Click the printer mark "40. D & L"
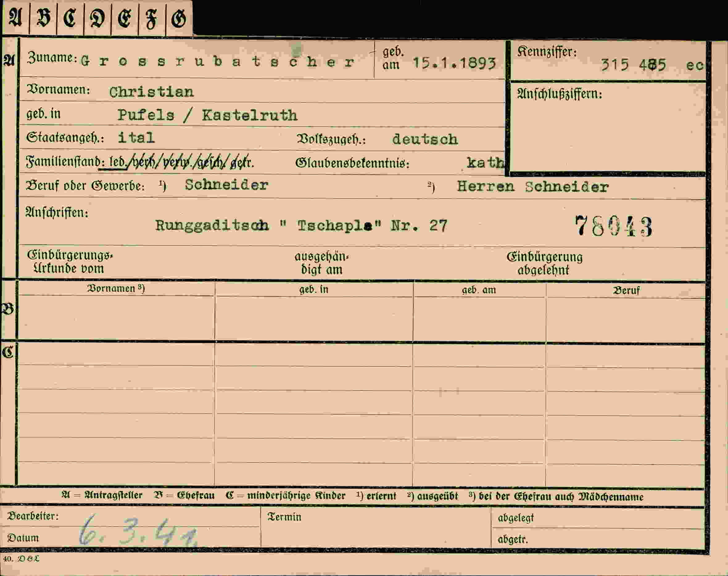The height and width of the screenshot is (576, 728). [x=21, y=559]
